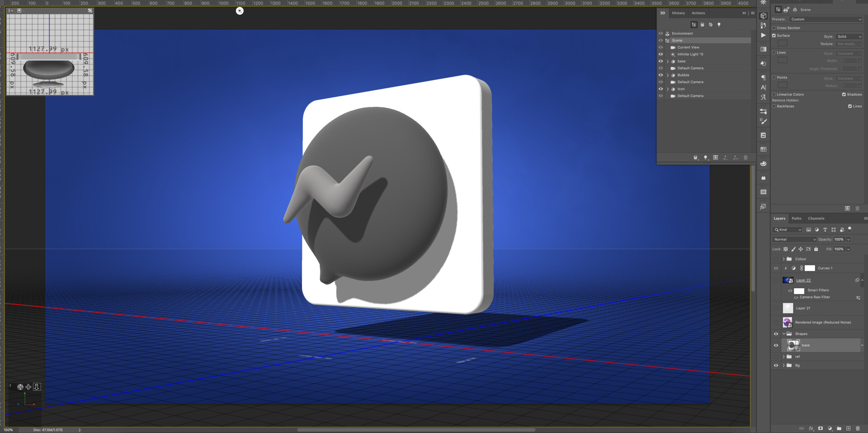
Task: Disable the Shadows checkbox in Properties
Action: click(x=844, y=95)
